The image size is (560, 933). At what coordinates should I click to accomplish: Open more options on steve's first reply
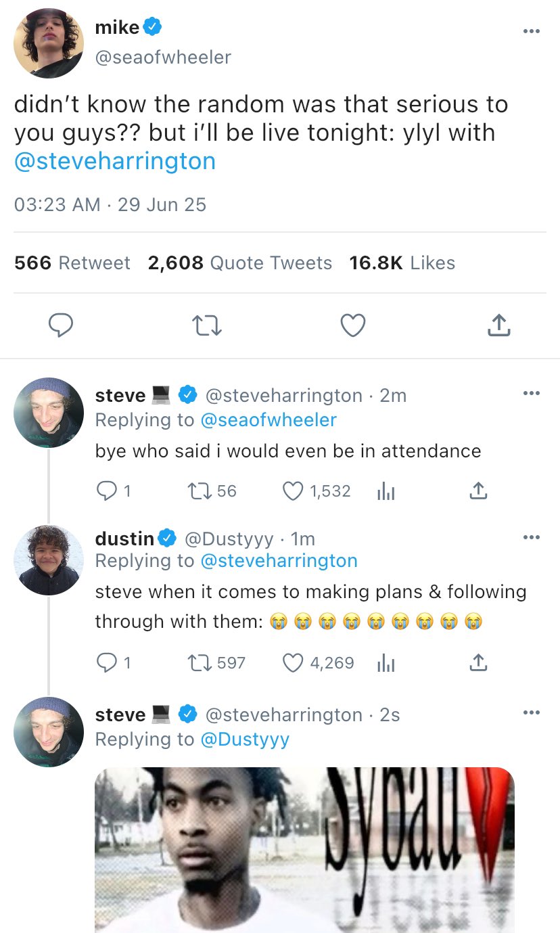pos(532,393)
